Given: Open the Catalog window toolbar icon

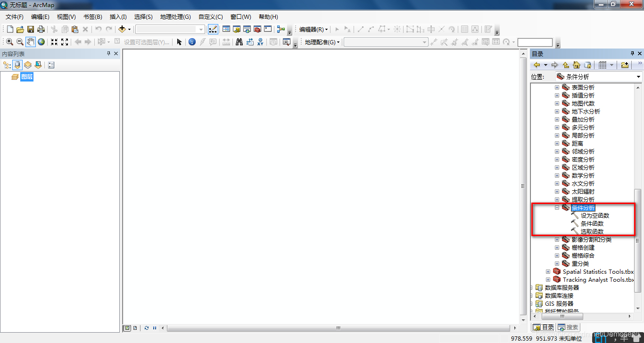Looking at the screenshot, I should point(237,29).
